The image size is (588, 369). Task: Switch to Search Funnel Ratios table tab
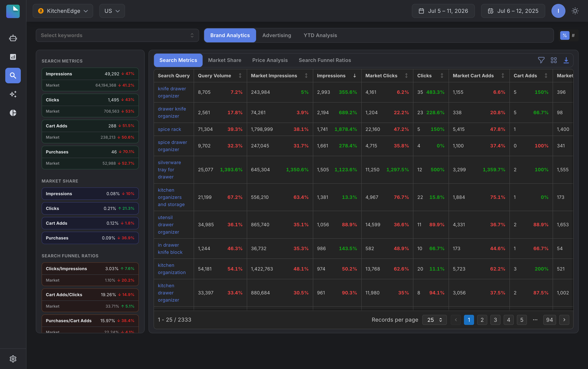click(325, 60)
